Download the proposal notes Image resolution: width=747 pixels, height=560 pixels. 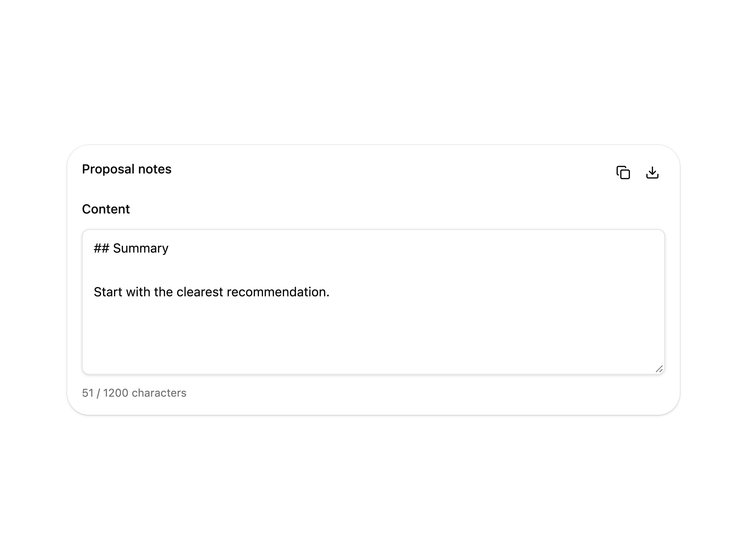click(652, 172)
